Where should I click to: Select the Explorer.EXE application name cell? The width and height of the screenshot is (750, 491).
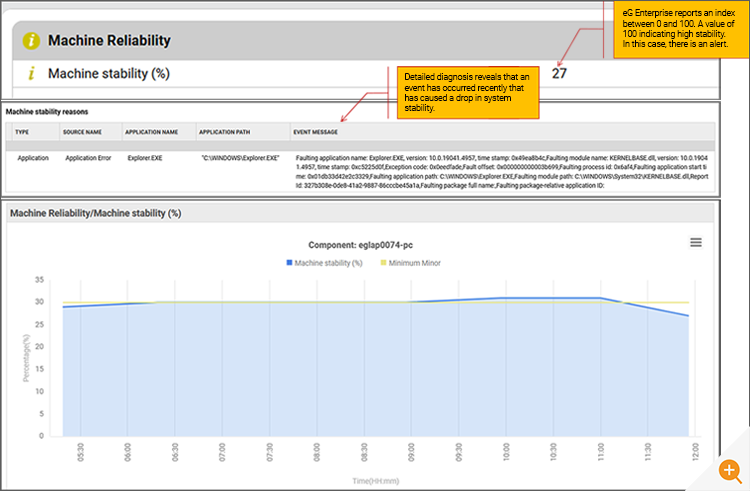[x=145, y=158]
